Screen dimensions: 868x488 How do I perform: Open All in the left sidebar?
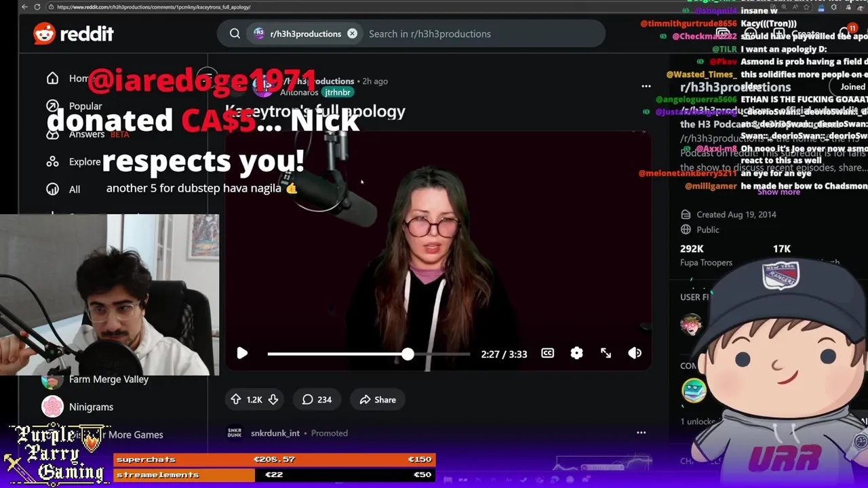(x=74, y=189)
